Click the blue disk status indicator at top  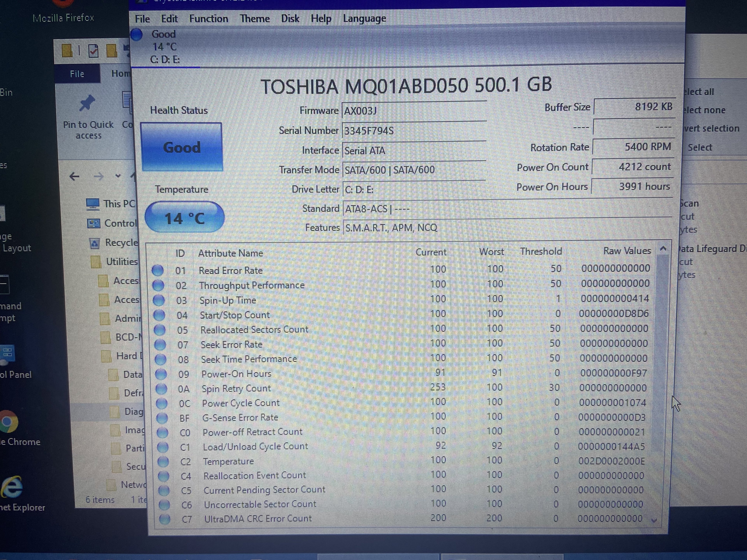tap(137, 34)
